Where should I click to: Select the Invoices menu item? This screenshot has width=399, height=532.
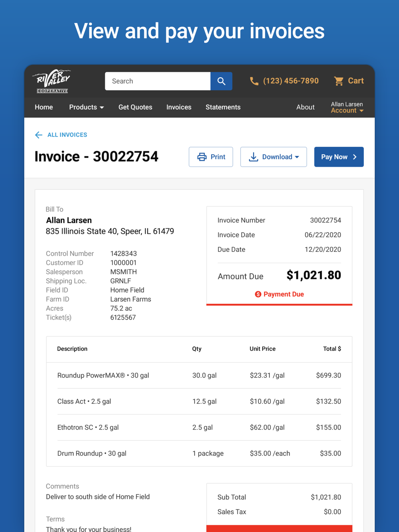(x=179, y=107)
